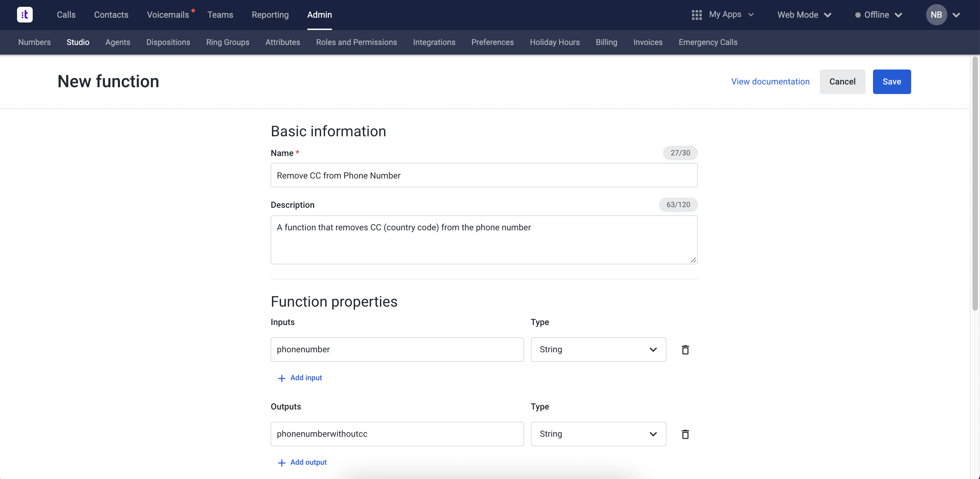This screenshot has width=980, height=479.
Task: Switch to the Roles and Permissions tab
Action: click(x=356, y=42)
